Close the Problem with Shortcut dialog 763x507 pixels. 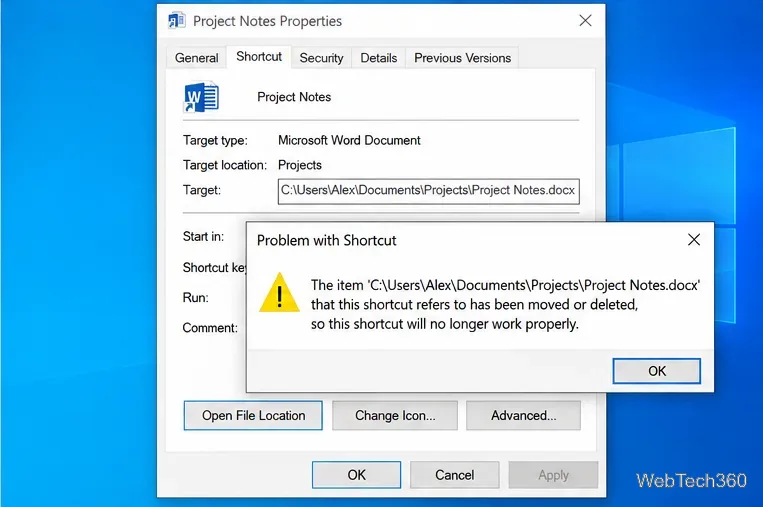(x=694, y=239)
